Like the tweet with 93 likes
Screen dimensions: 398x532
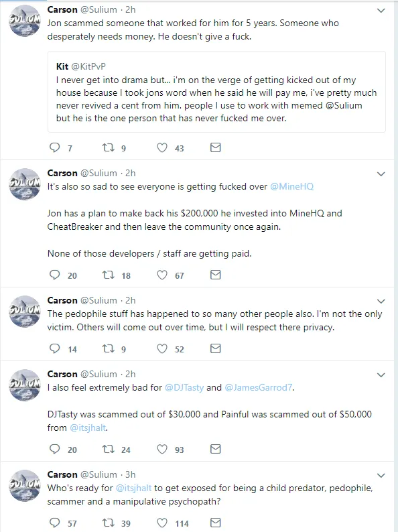162,449
